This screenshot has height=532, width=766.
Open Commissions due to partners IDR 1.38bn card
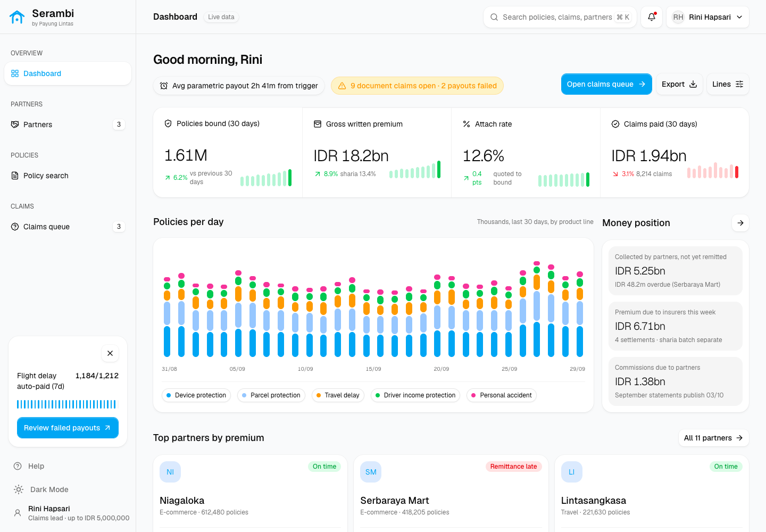pos(676,381)
